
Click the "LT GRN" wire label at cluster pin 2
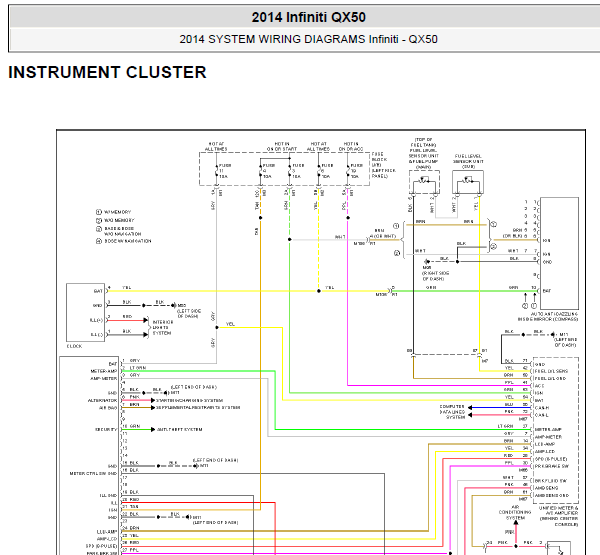tap(138, 368)
